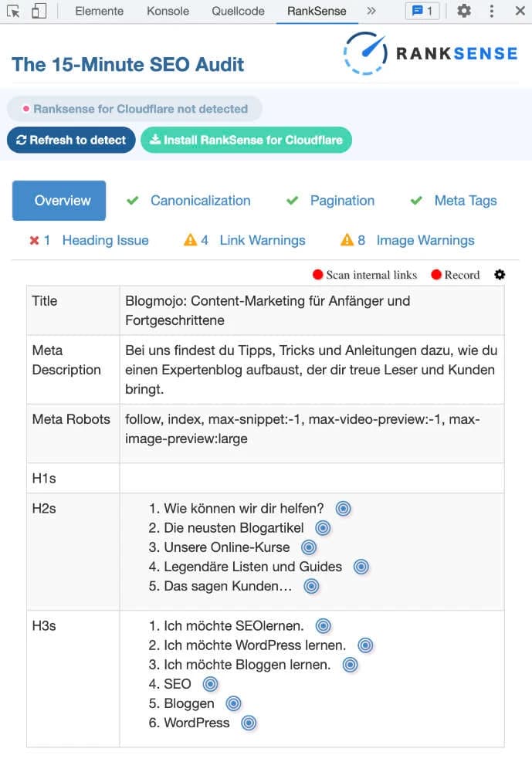The height and width of the screenshot is (772, 532).
Task: Click bullseye icon beside "Ich möchte SEOlernen."
Action: (323, 625)
